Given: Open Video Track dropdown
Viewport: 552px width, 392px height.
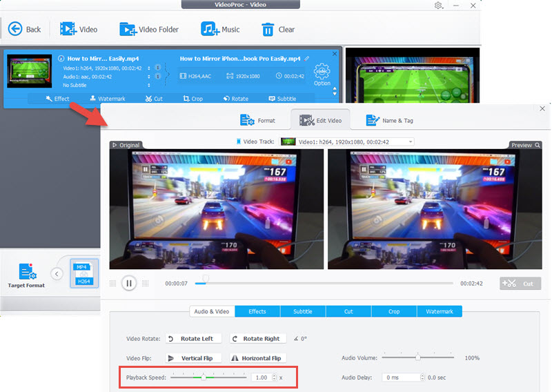Looking at the screenshot, I should click(x=347, y=142).
